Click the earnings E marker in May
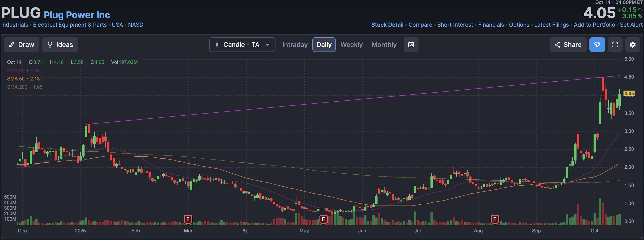 [323, 220]
